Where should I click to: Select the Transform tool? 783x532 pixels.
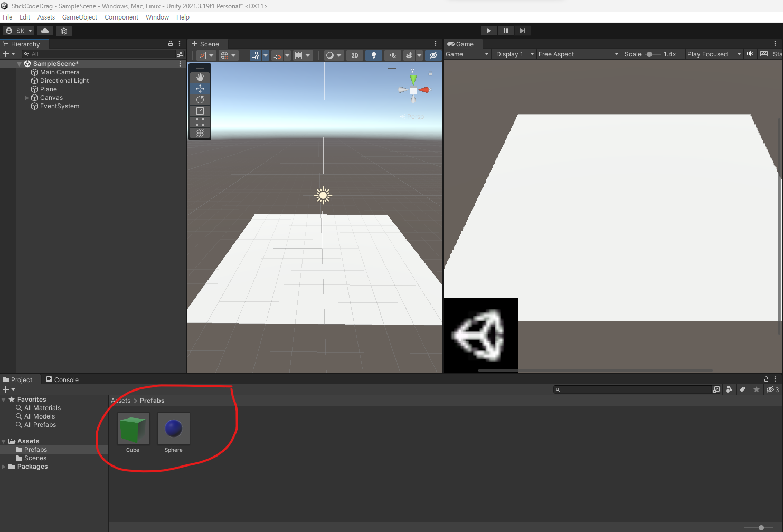(200, 133)
